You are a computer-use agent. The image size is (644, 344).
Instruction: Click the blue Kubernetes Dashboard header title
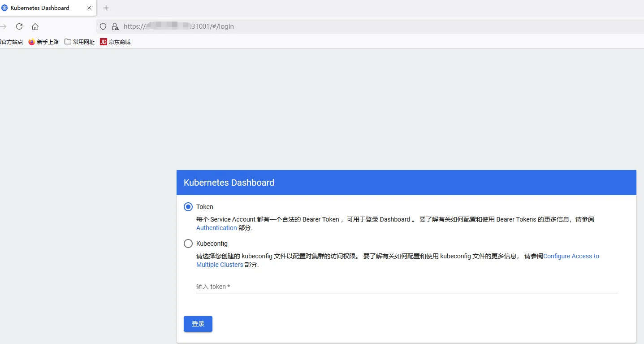[229, 183]
